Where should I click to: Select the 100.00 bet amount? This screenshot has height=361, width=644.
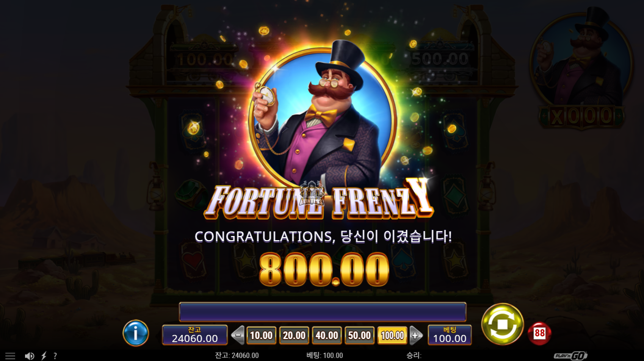click(392, 335)
